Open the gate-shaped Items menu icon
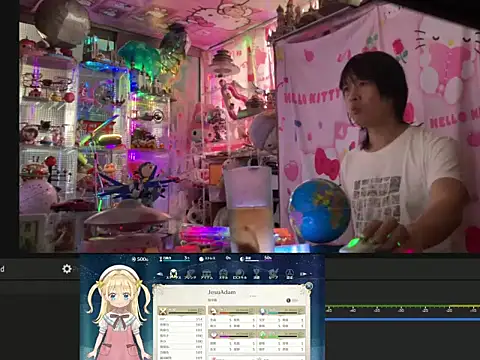This screenshot has width=480, height=360. coord(207,274)
